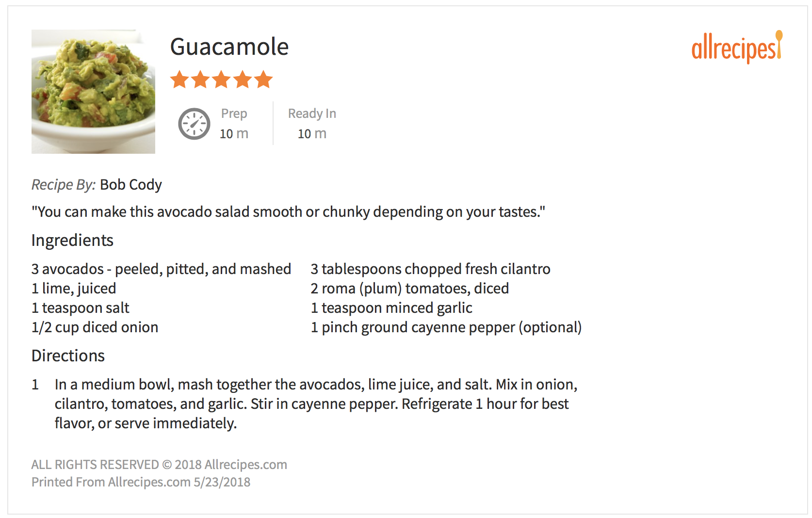
Task: Click the recipe description quote
Action: [288, 212]
